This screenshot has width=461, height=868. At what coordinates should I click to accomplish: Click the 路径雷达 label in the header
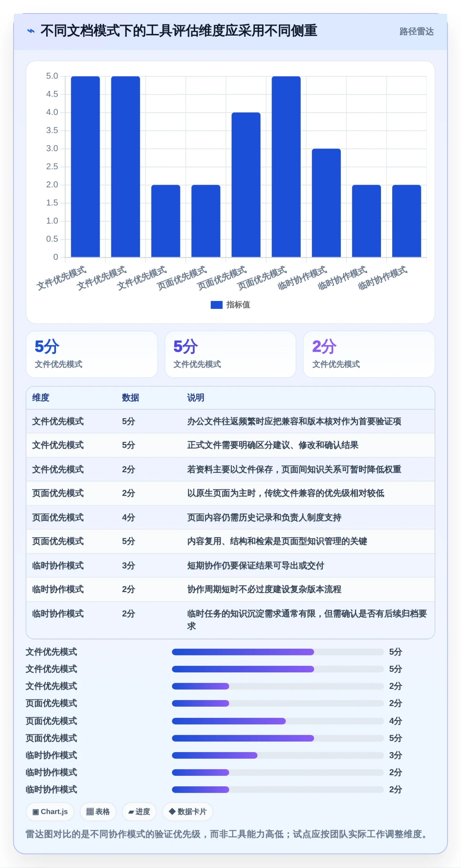[416, 32]
